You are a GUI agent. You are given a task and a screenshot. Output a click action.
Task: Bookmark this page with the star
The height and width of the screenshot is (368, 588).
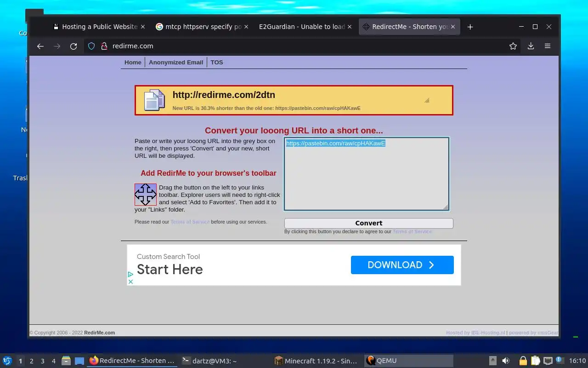tap(513, 46)
